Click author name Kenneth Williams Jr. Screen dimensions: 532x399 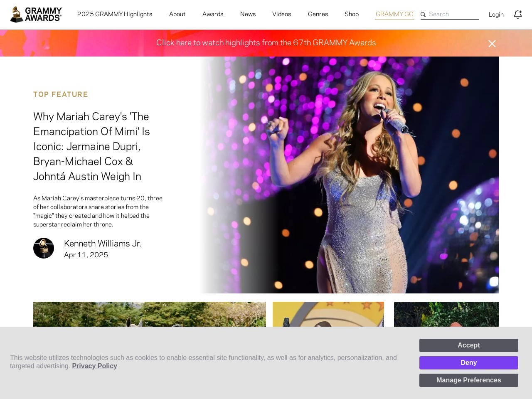click(x=103, y=244)
